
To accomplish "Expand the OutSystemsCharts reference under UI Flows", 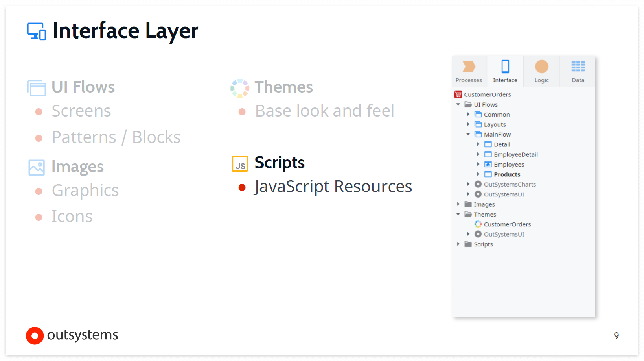I will tap(468, 184).
